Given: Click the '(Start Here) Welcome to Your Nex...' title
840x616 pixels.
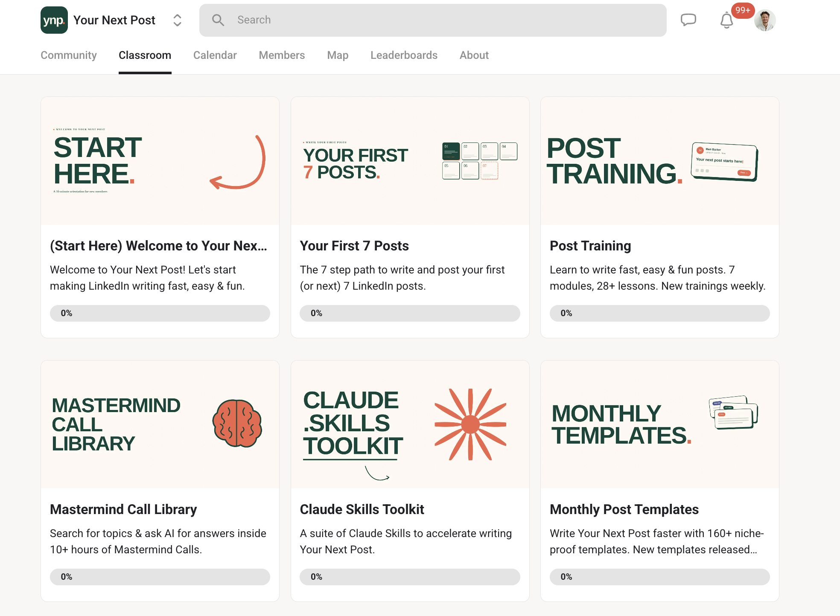Looking at the screenshot, I should click(x=158, y=246).
